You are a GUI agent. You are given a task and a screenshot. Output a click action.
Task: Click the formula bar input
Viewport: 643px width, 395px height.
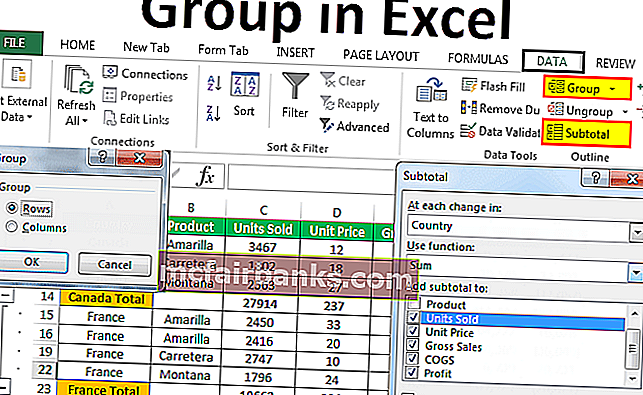tap(310, 178)
